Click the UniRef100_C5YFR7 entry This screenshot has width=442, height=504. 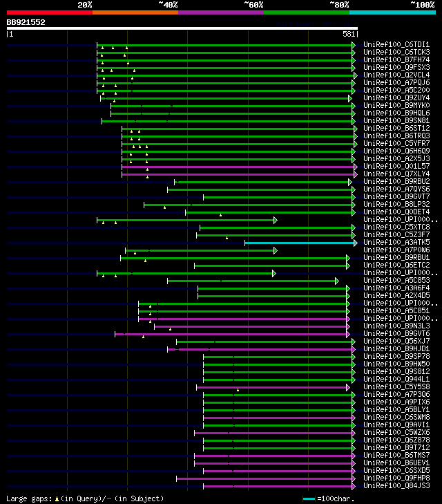[x=396, y=143]
